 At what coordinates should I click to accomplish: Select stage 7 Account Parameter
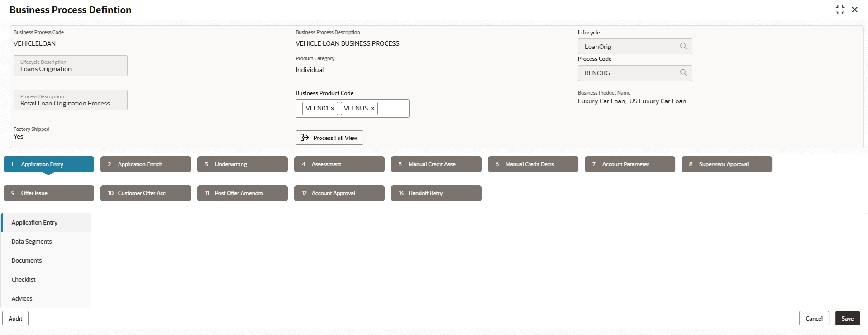coord(630,164)
